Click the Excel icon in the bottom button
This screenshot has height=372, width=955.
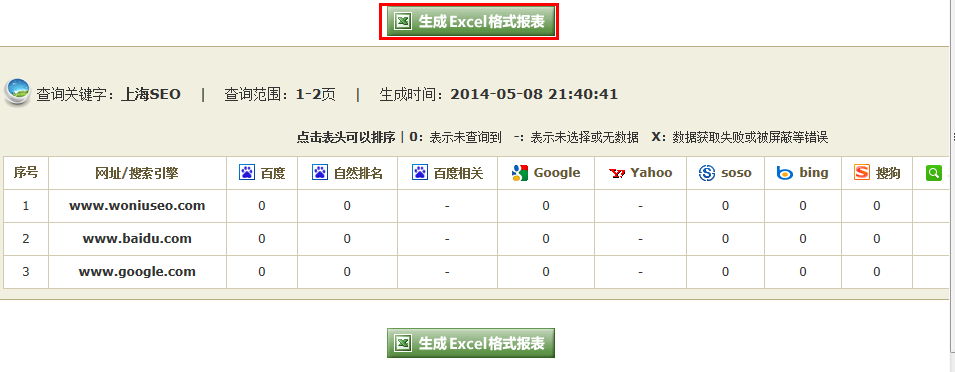coord(402,343)
